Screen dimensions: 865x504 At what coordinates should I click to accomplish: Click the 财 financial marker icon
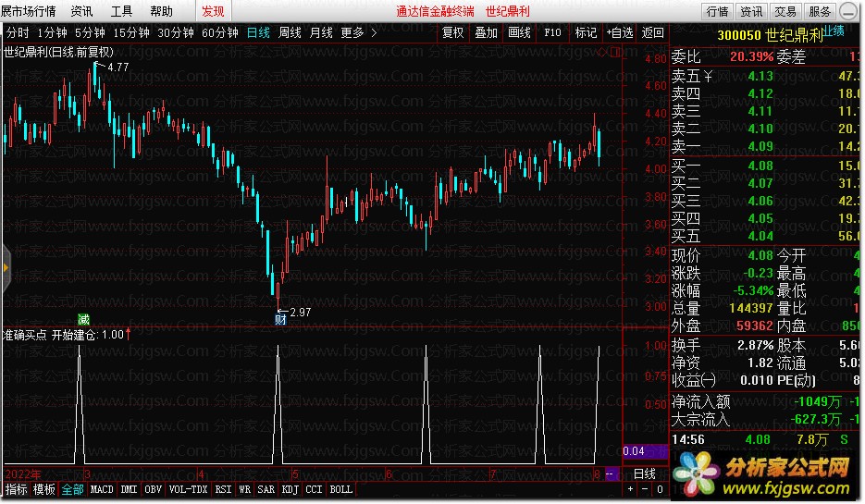coord(280,319)
